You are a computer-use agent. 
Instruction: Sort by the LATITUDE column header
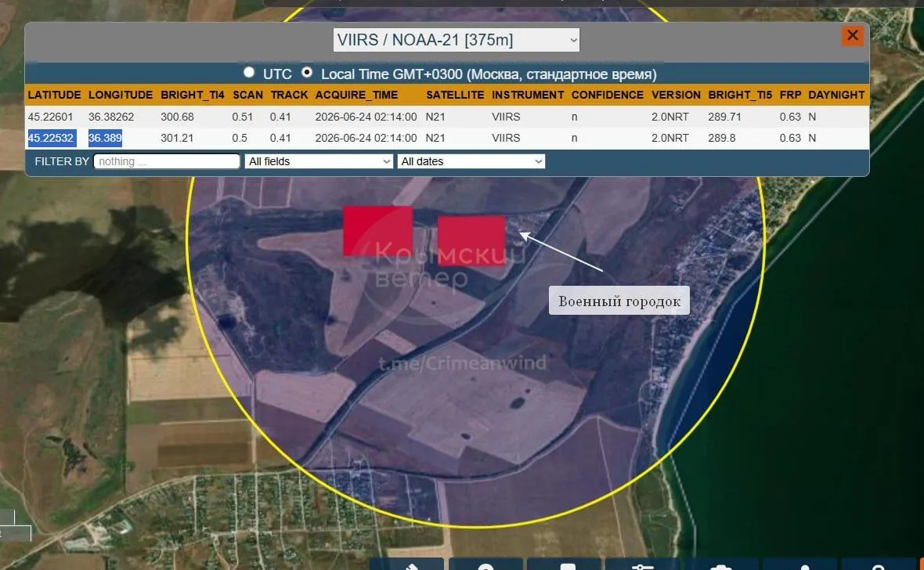pos(54,95)
